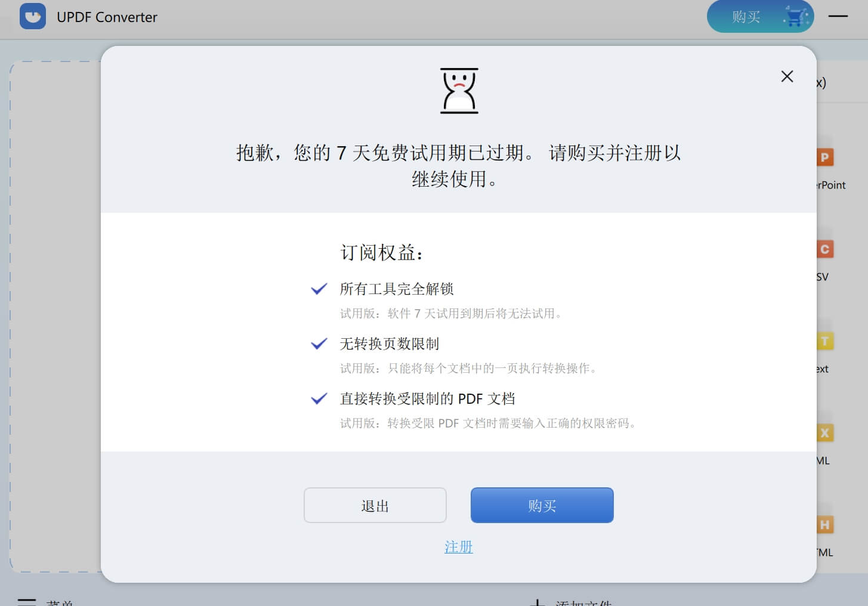Click the 软件 7 天试用 note text
868x606 pixels.
point(451,314)
